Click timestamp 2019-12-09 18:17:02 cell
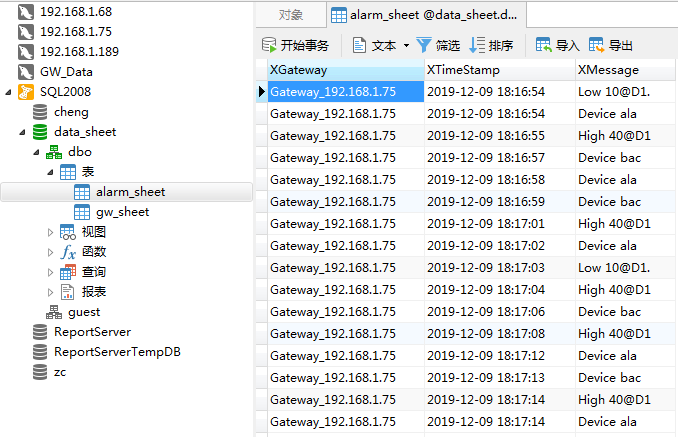Screen dimensions: 678x437 [500, 246]
